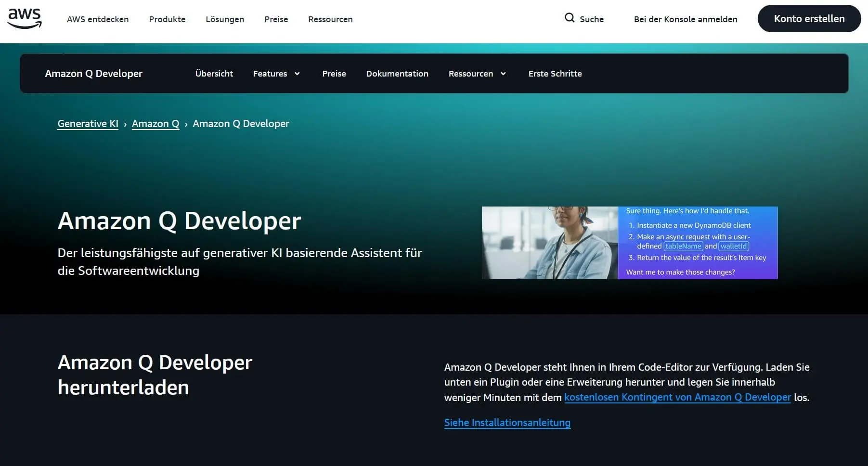Open the Produkte menu

167,19
